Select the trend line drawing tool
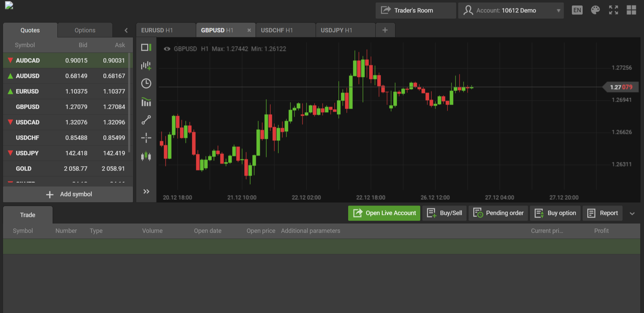The image size is (644, 313). coord(146,120)
